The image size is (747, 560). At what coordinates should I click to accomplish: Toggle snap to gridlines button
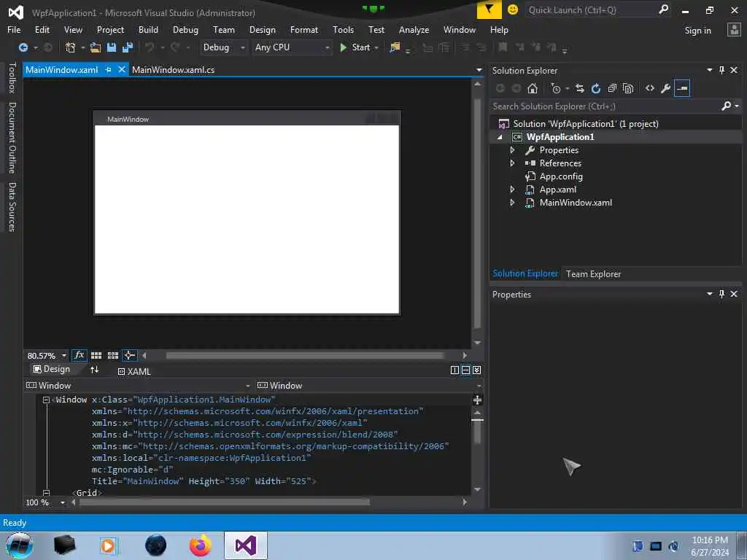coord(113,355)
